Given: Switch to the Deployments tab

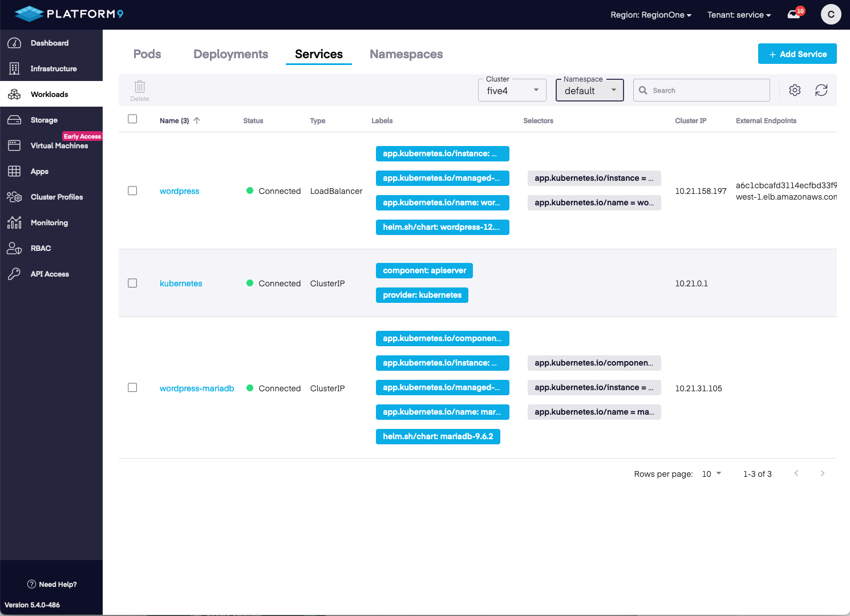Looking at the screenshot, I should pyautogui.click(x=230, y=54).
